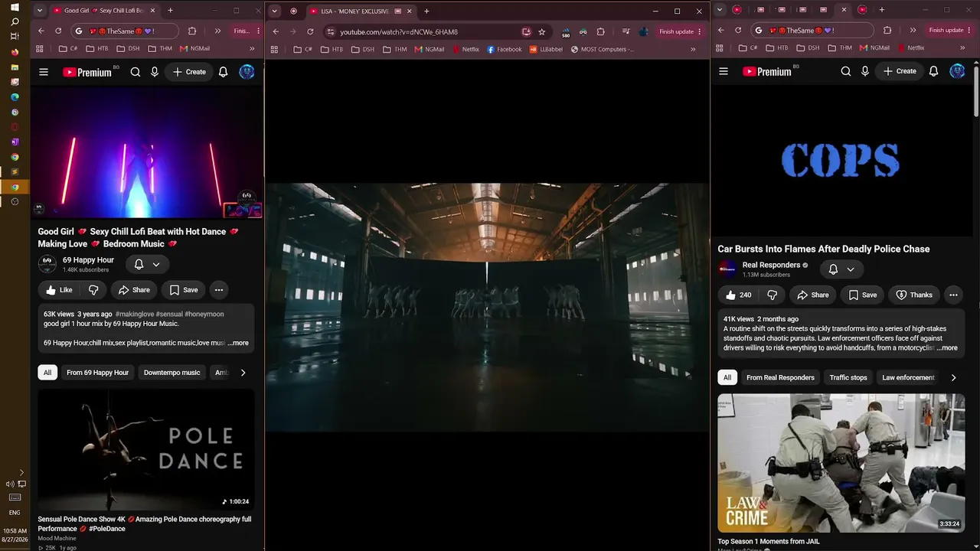The width and height of the screenshot is (980, 551).
Task: Filter by From 69 Happy Hour chip
Action: (x=97, y=373)
